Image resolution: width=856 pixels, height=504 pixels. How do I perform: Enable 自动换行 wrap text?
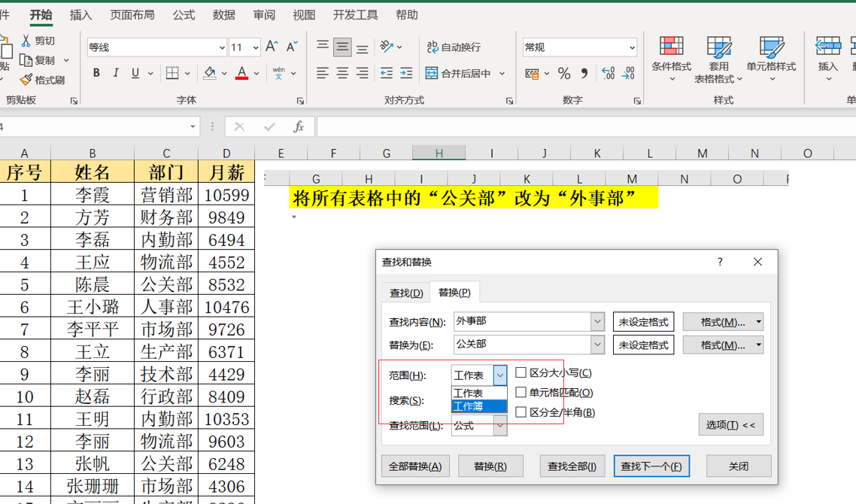tap(454, 47)
